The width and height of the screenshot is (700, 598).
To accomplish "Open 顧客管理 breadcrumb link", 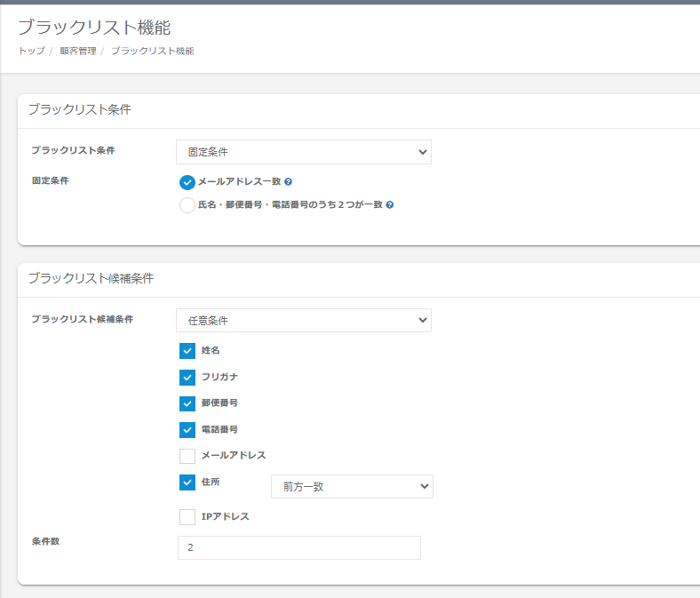I will coord(77,51).
